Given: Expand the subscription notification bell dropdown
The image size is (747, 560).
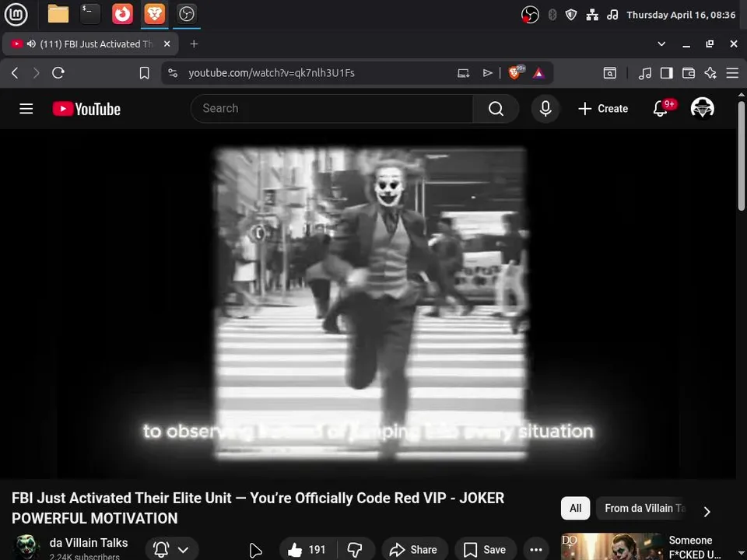Looking at the screenshot, I should point(171,549).
